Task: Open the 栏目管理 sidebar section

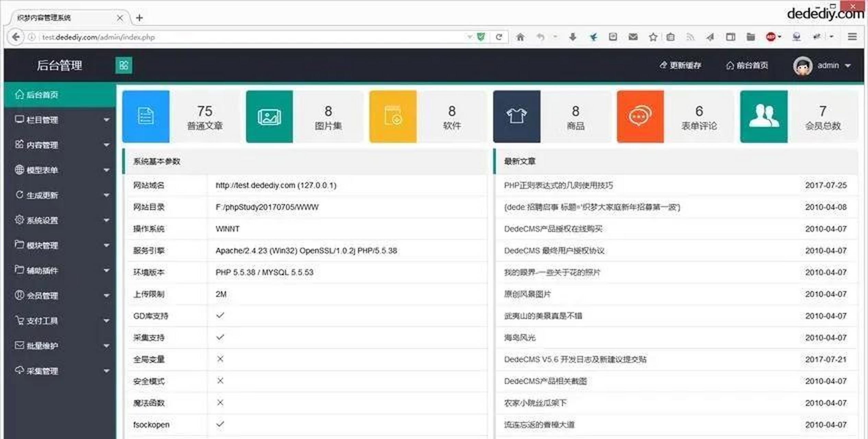Action: click(x=41, y=120)
